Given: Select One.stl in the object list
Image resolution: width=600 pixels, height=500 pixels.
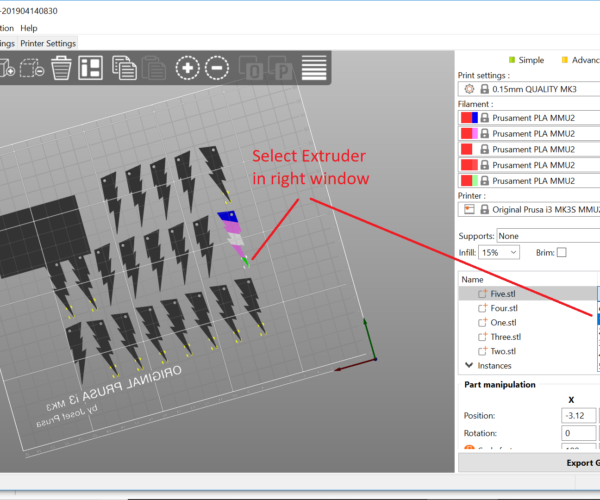Looking at the screenshot, I should [528, 322].
